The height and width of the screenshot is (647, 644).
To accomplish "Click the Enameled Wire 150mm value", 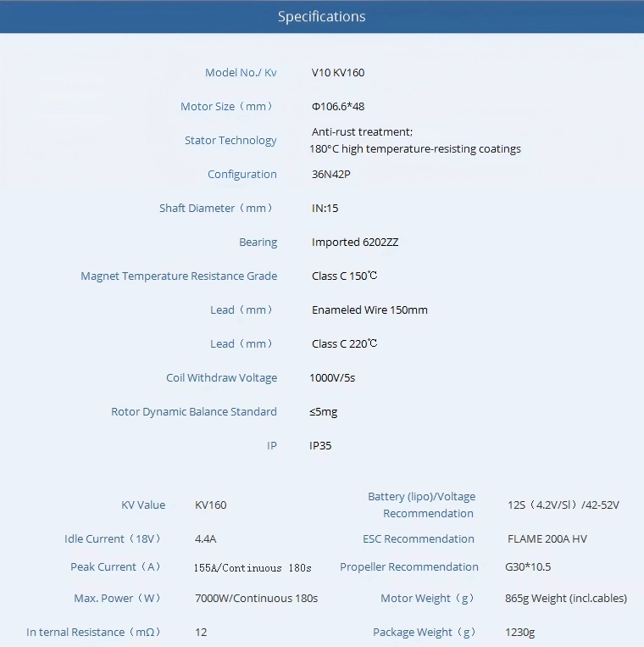I will 369,310.
